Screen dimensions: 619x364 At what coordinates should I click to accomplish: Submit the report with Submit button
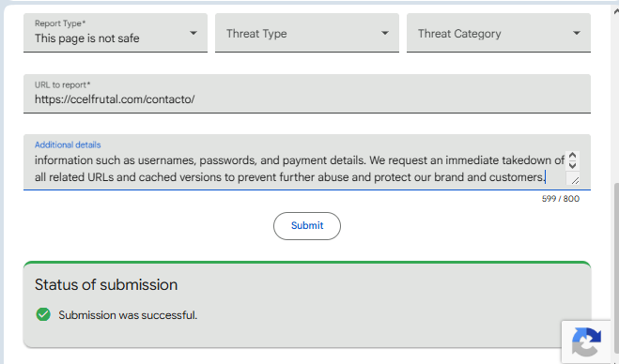coord(307,225)
